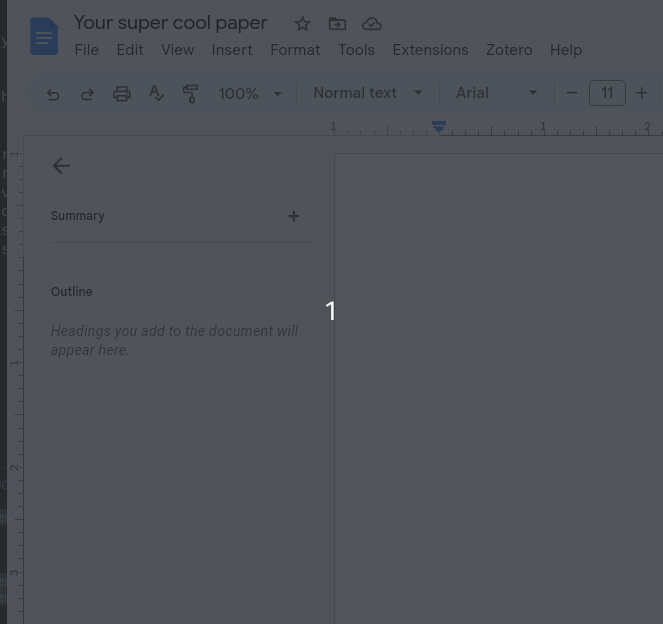Print the document
The width and height of the screenshot is (663, 624).
pos(122,94)
